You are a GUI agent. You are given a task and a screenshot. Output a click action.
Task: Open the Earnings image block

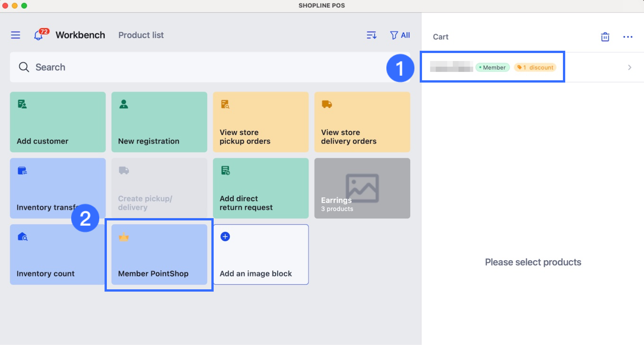pos(363,188)
